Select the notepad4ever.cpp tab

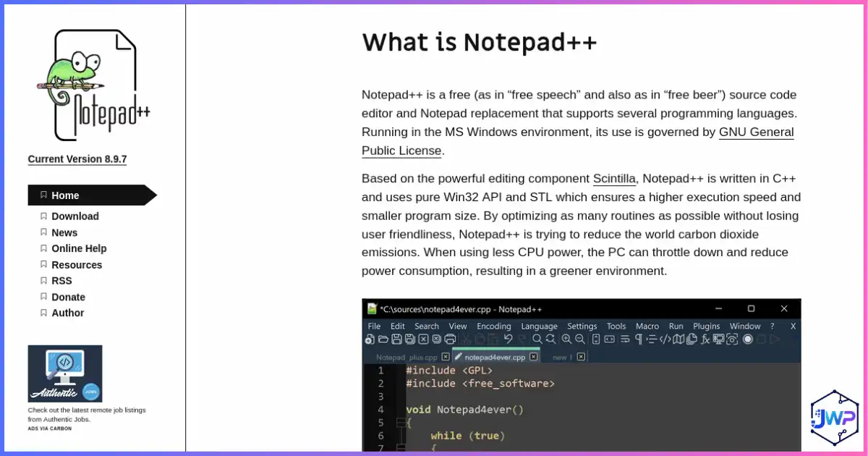click(x=495, y=357)
